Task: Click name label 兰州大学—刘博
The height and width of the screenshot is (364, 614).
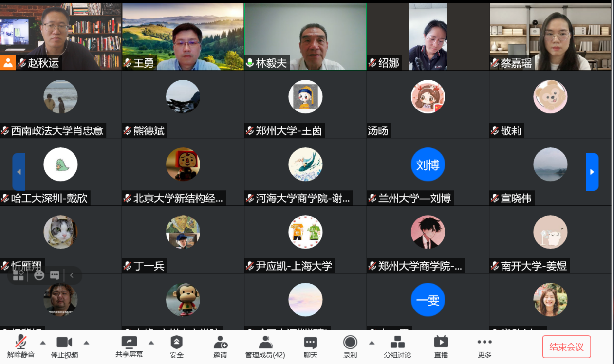Action: (414, 199)
